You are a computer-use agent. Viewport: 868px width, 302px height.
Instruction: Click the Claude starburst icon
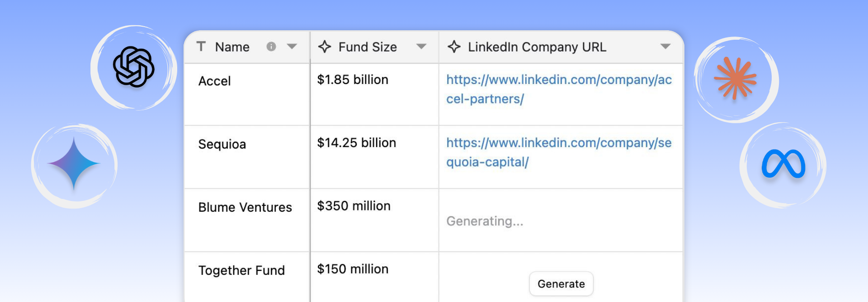[x=735, y=78]
